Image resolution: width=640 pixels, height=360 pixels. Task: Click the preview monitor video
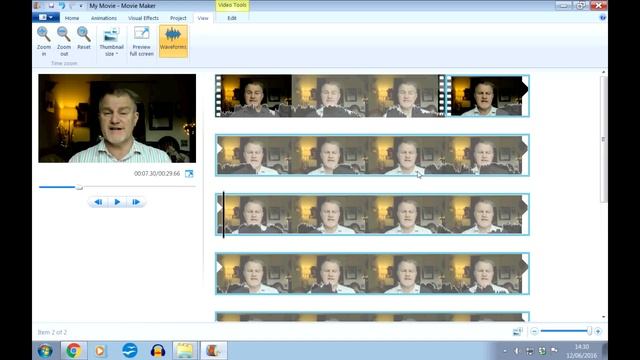[x=117, y=118]
